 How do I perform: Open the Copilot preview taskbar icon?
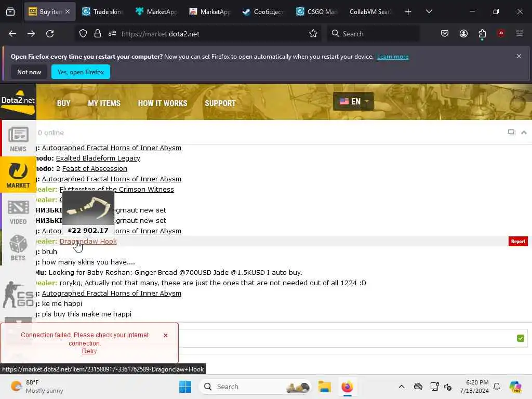coord(515,387)
